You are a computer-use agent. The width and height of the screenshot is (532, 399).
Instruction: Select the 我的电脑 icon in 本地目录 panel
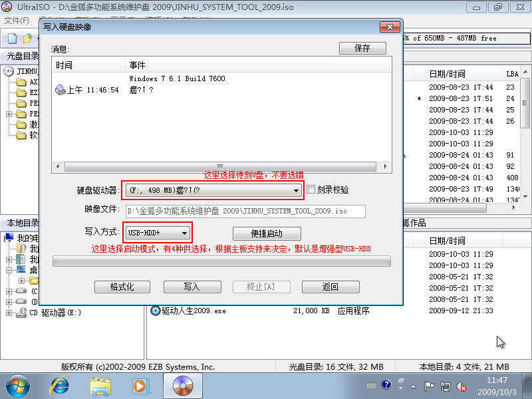click(9, 238)
